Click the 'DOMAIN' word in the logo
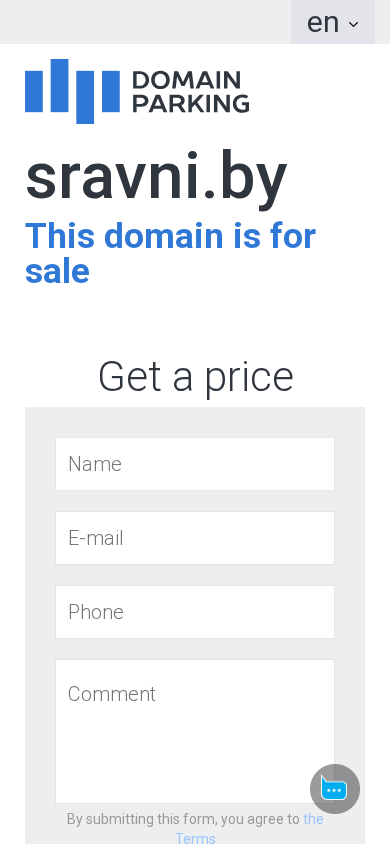The image size is (390, 844). [187, 80]
